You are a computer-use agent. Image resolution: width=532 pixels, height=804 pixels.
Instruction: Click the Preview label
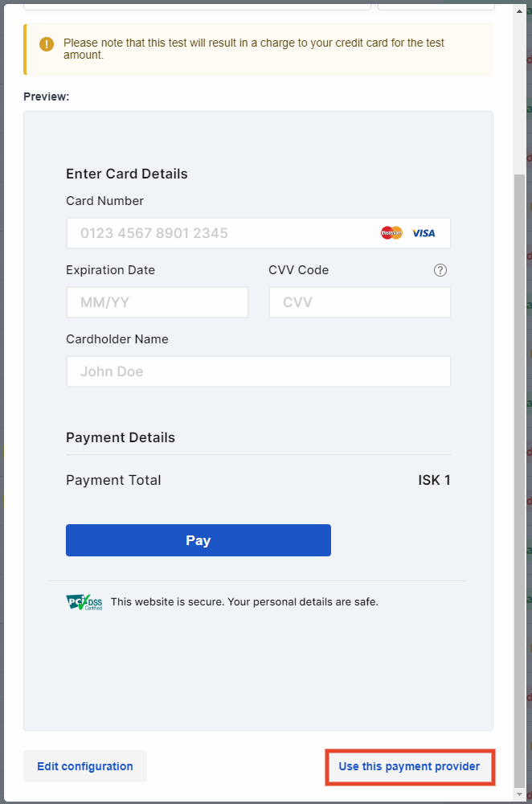click(x=46, y=96)
